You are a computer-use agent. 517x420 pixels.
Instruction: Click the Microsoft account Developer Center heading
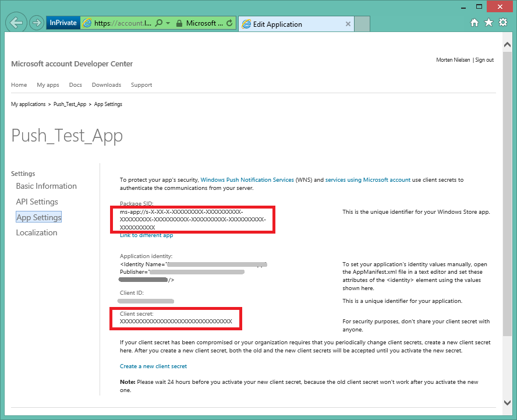pos(72,63)
